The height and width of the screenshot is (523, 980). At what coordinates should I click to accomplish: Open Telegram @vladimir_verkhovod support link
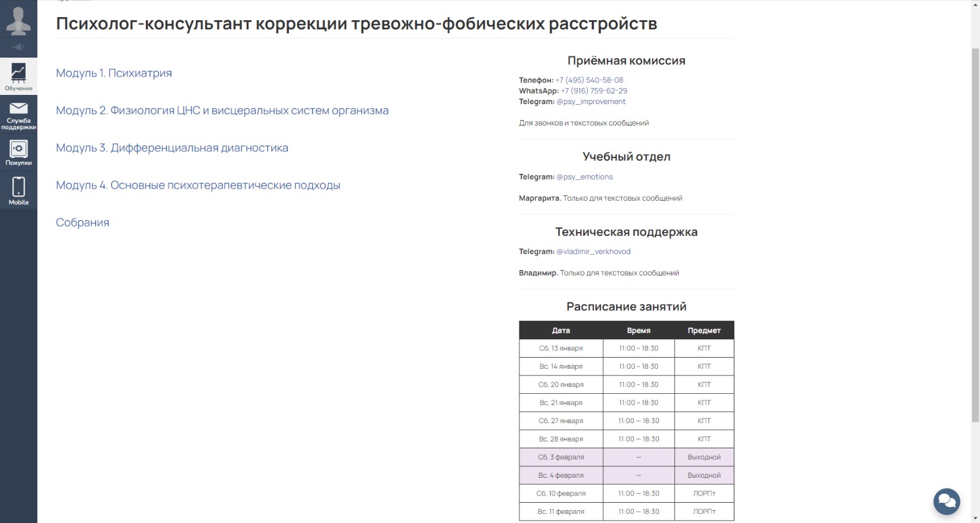coord(593,252)
